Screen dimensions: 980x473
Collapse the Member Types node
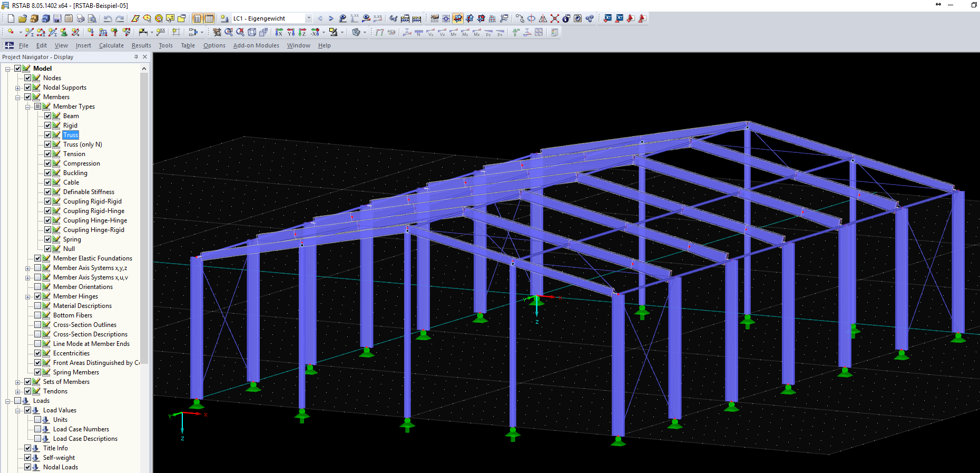28,107
